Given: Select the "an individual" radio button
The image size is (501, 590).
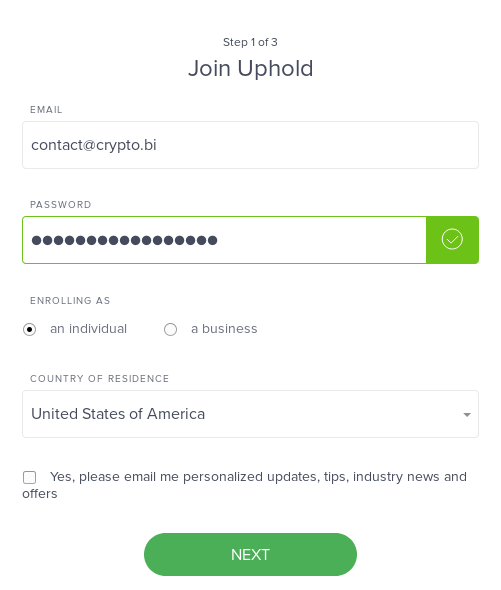Looking at the screenshot, I should tap(29, 330).
